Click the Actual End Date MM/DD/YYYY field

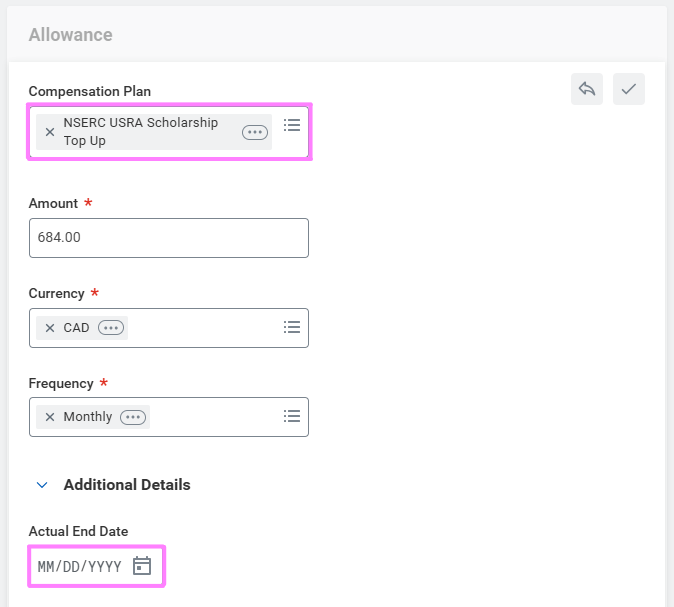click(80, 567)
